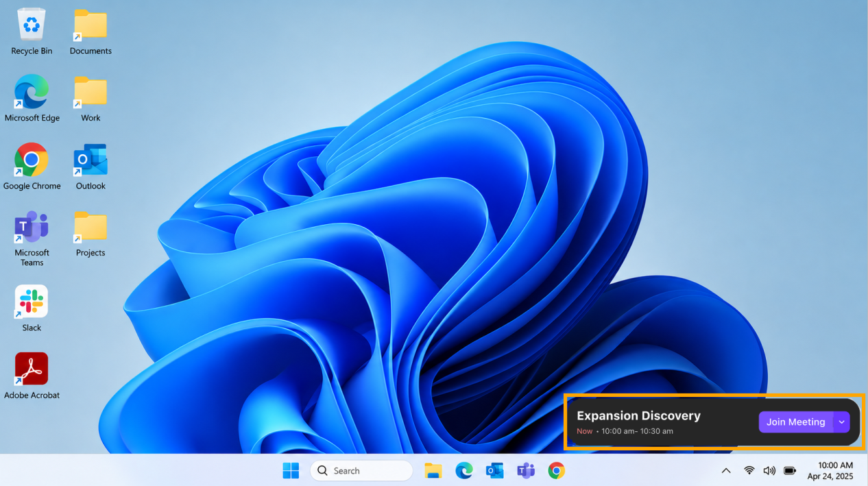
Task: Select the Slack desktop shortcut
Action: point(32,308)
